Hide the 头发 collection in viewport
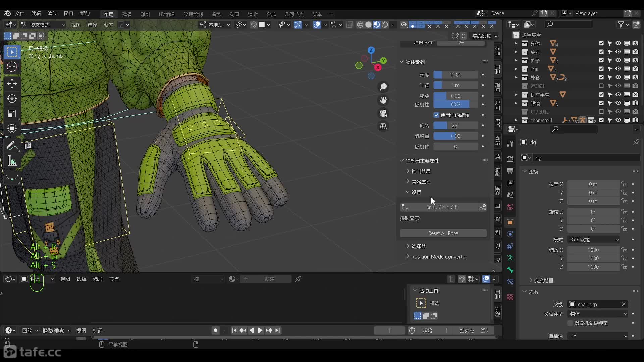The image size is (644, 362). 618,52
